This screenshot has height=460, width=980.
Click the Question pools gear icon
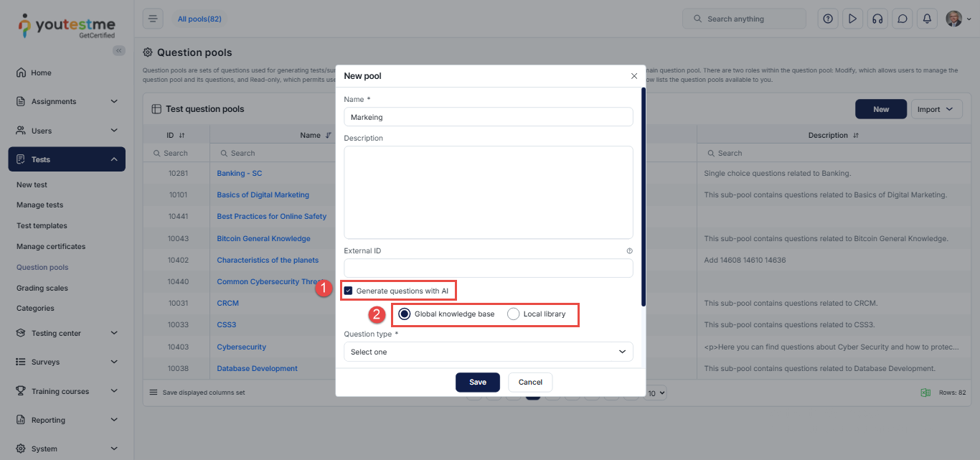pos(148,52)
